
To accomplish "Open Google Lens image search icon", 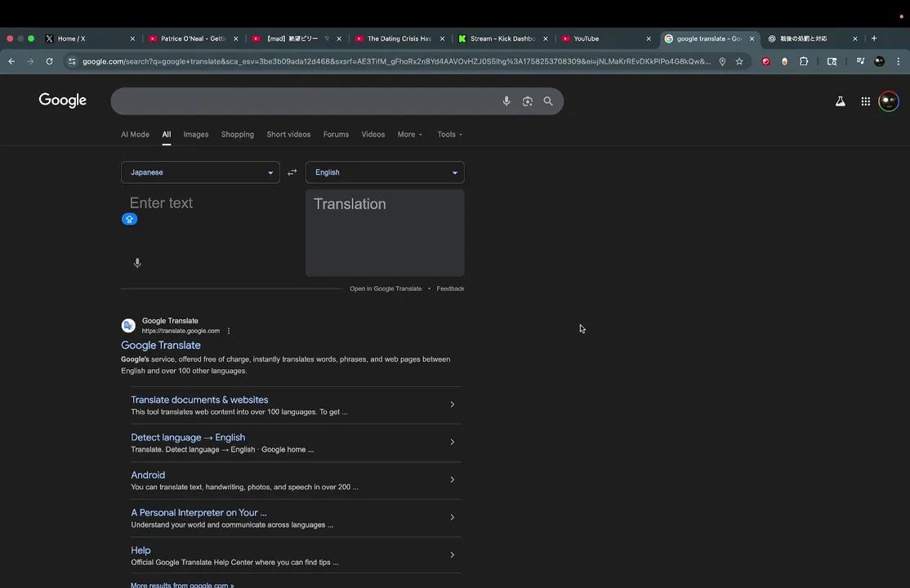I will [527, 101].
